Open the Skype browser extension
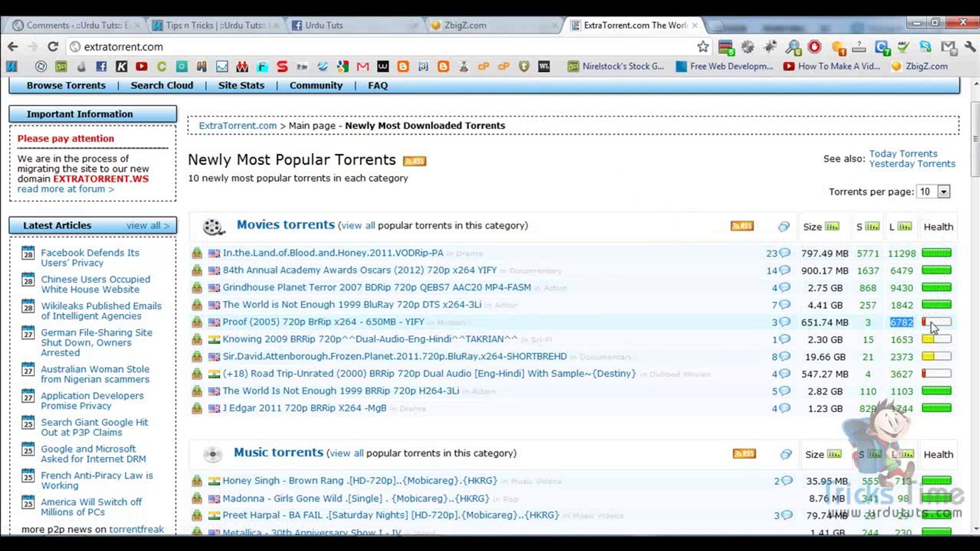 click(926, 46)
